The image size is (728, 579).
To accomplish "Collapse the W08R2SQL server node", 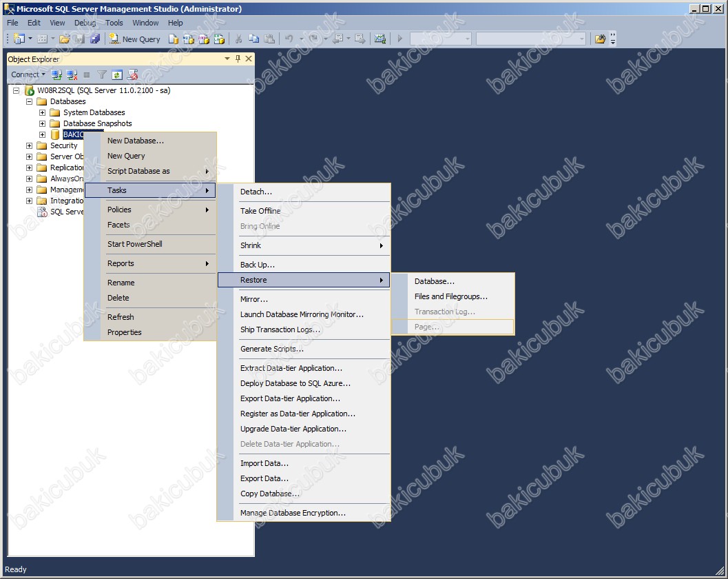I will tap(17, 90).
